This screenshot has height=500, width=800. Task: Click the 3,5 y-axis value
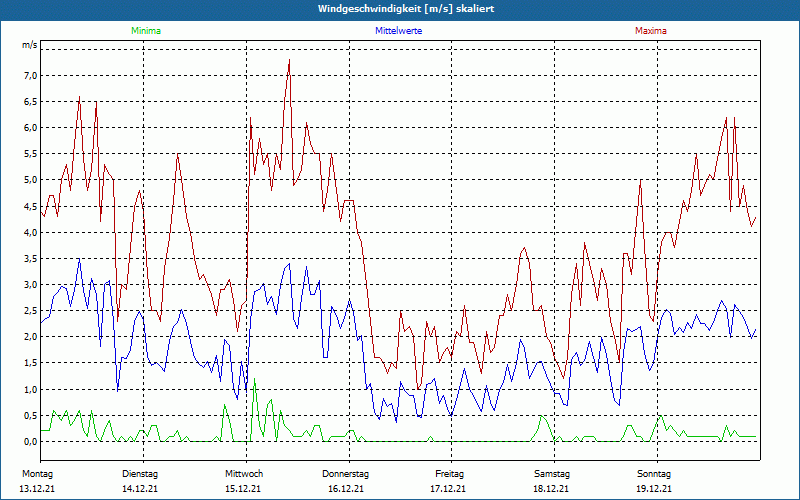31,258
